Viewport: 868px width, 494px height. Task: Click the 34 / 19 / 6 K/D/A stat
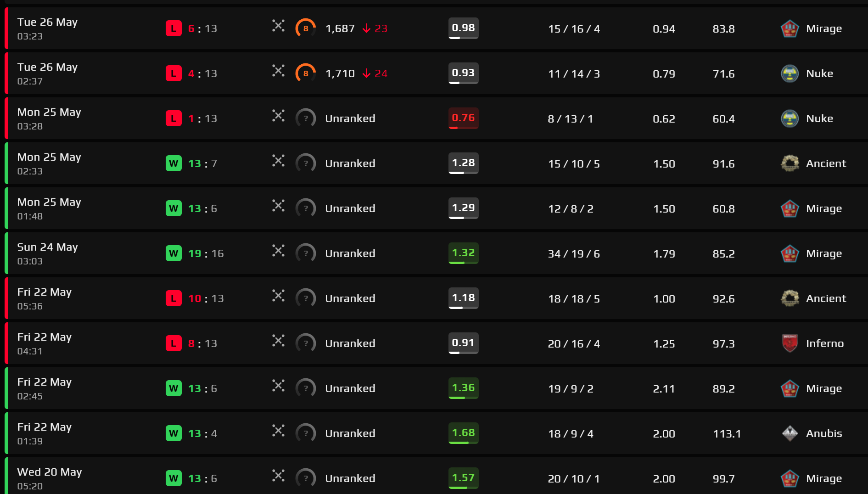pyautogui.click(x=574, y=254)
